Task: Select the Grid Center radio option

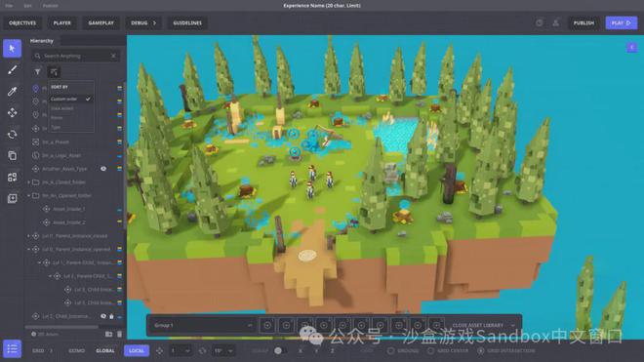Action: (430, 351)
